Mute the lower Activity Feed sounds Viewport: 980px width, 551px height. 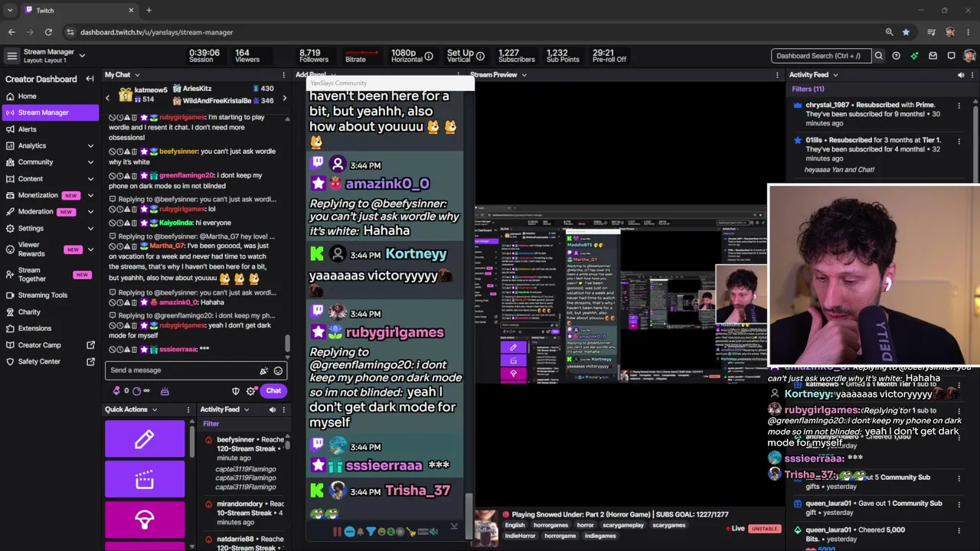tap(273, 410)
